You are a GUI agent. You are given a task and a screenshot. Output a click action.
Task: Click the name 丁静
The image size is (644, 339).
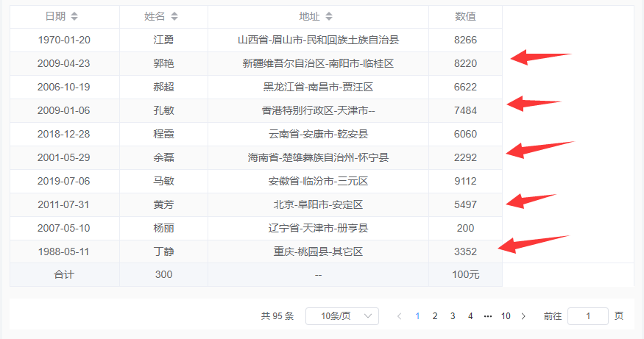pyautogui.click(x=163, y=251)
